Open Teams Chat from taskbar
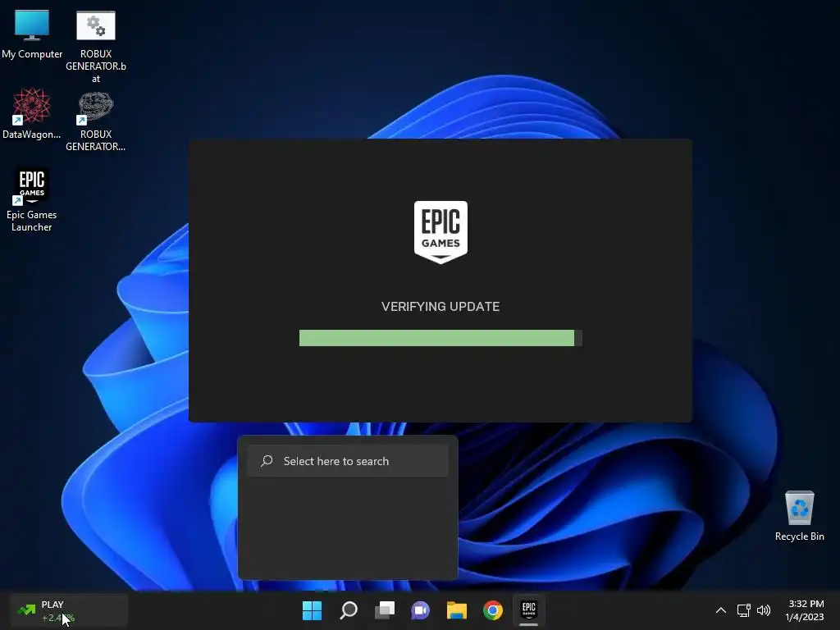This screenshot has width=840, height=630. click(x=421, y=610)
